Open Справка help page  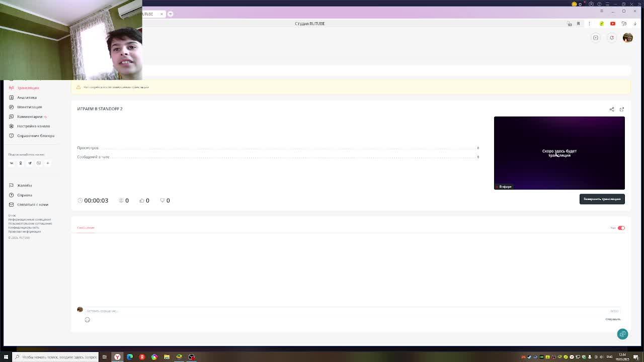coord(24,195)
